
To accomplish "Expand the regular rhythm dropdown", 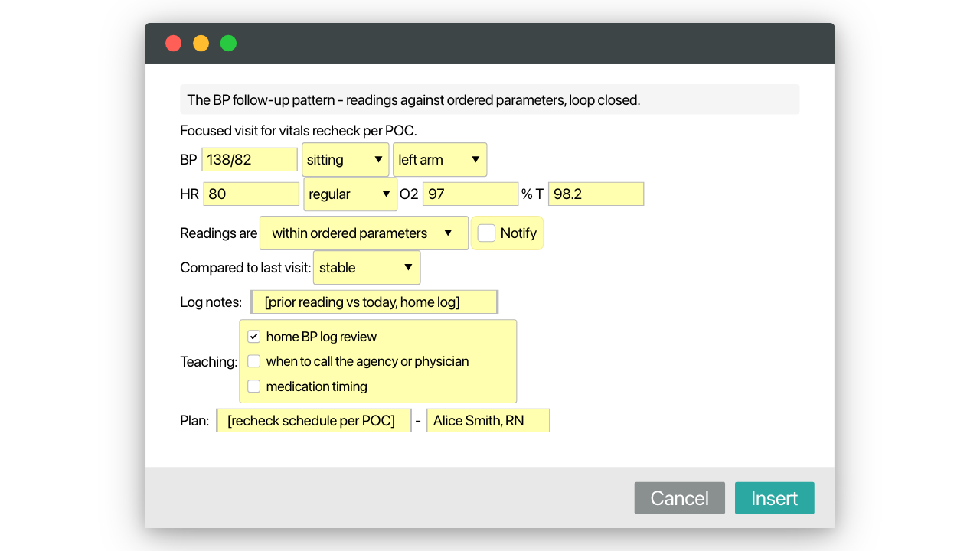I will (351, 194).
